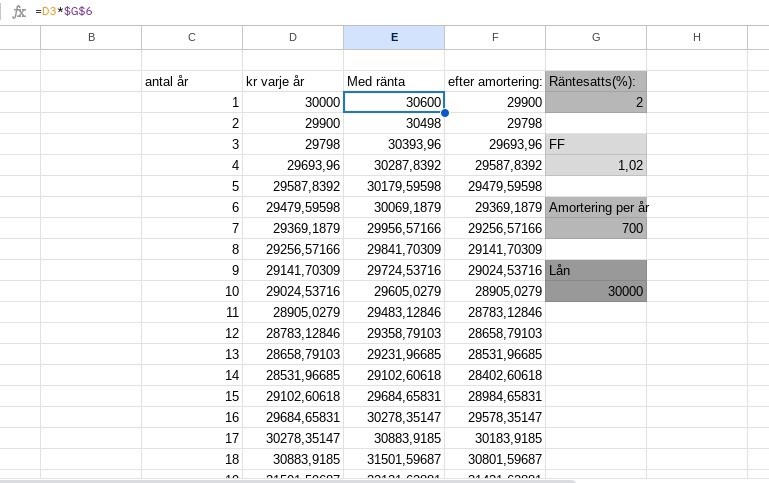Image resolution: width=769 pixels, height=483 pixels.
Task: Click the 30000 cell under Lån
Action: pos(596,291)
